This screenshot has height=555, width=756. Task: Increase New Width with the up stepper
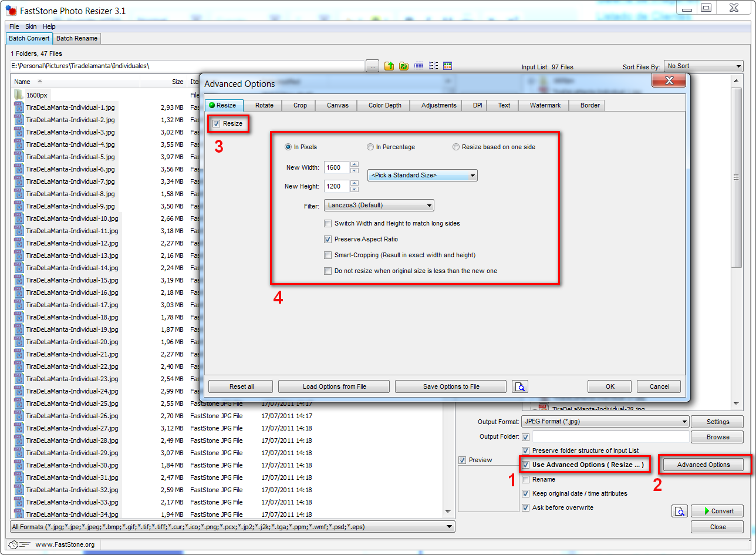[x=354, y=164]
